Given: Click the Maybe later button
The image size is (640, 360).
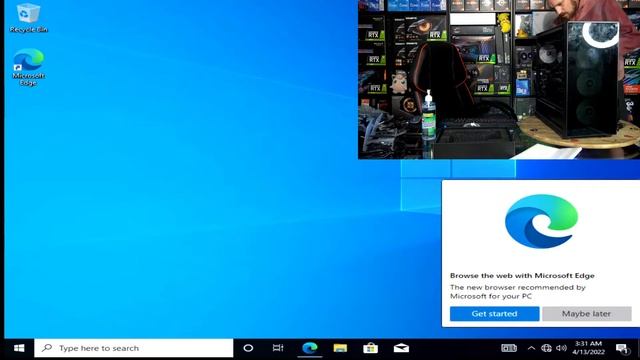Looking at the screenshot, I should click(587, 313).
